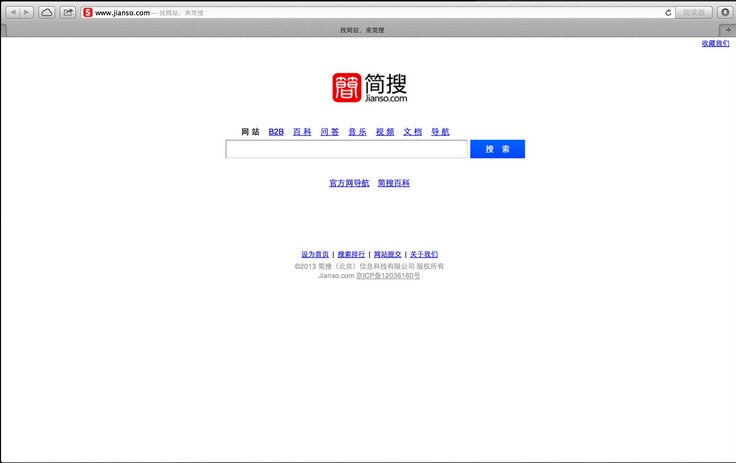The image size is (736, 463).
Task: Click the Reader button in the address bar
Action: point(694,13)
